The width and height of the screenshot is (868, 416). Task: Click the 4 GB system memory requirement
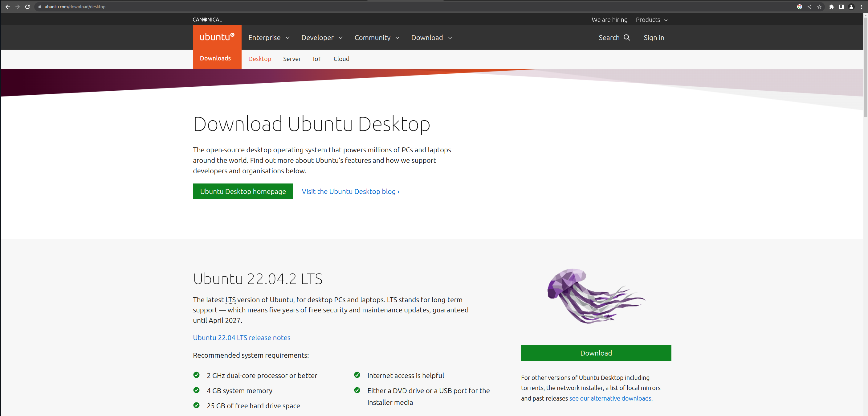[x=240, y=391]
